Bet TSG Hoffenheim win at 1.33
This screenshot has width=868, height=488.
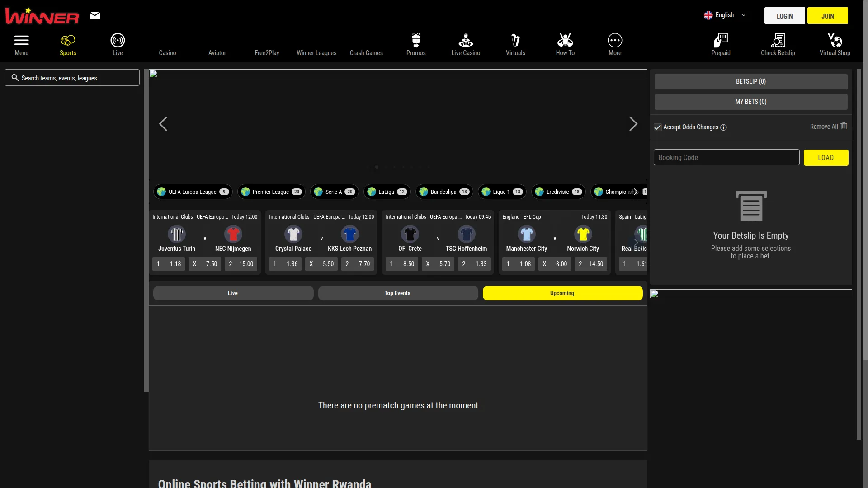[x=474, y=264]
